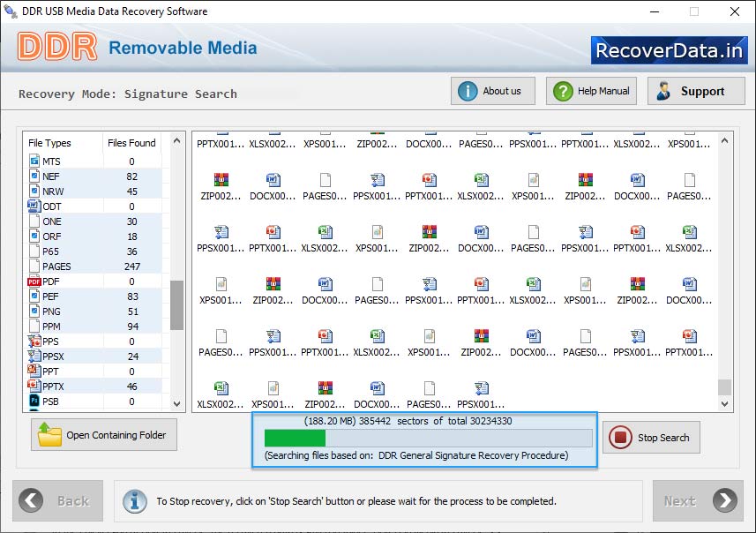Minimize the DDR recovery window
The height and width of the screenshot is (533, 756).
[655, 11]
